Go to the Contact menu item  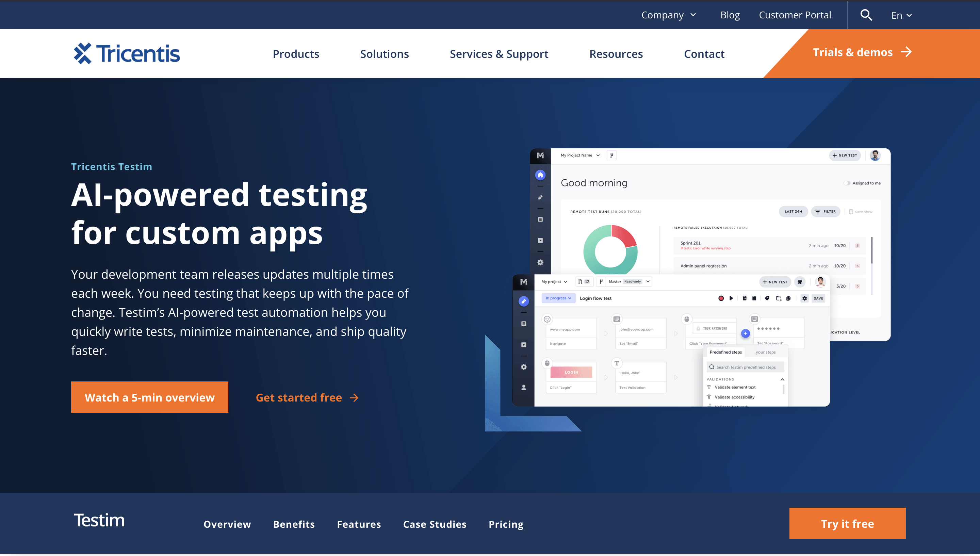coord(704,54)
